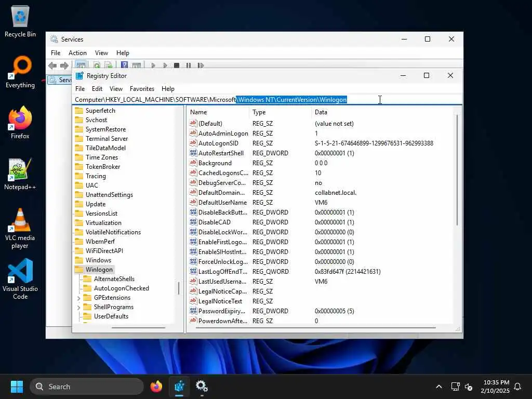Open Visual Studio Code desktop icon
Screen dimensions: 532x399
(20, 279)
